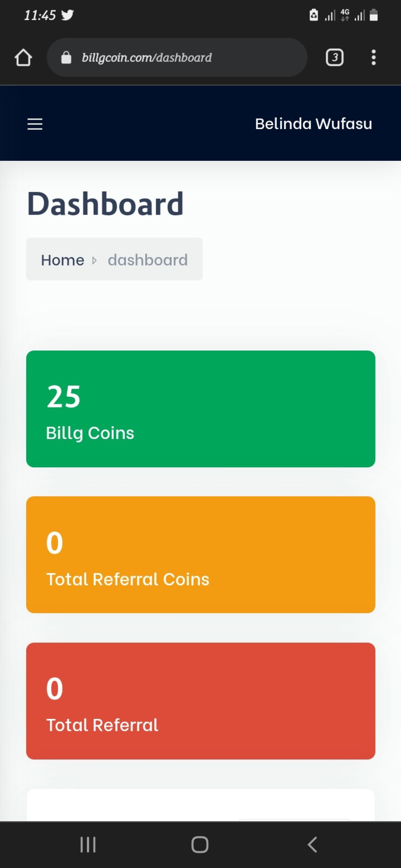The height and width of the screenshot is (868, 401).
Task: Tap the padlock site security icon
Action: pyautogui.click(x=66, y=58)
